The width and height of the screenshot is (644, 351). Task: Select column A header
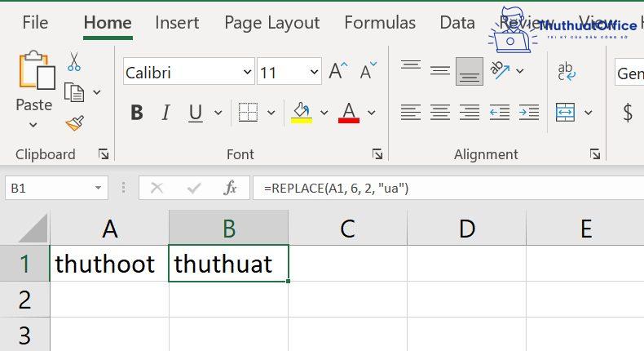[x=110, y=229]
